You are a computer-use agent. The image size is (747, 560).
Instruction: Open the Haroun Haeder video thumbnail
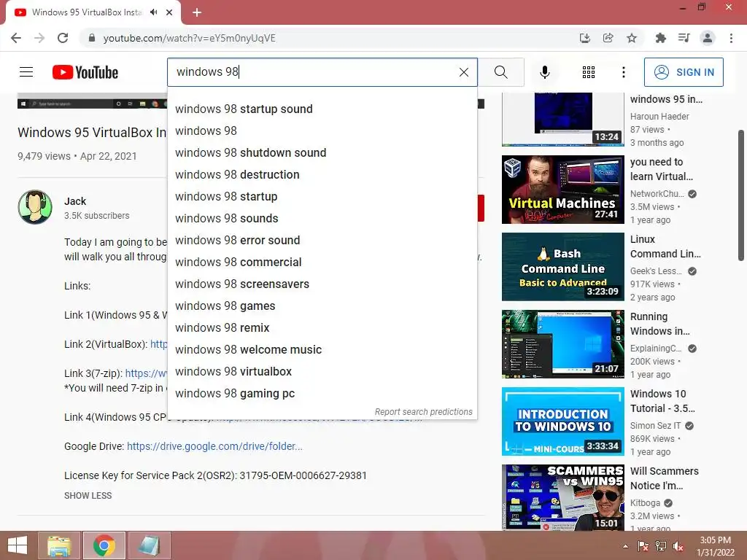point(562,119)
